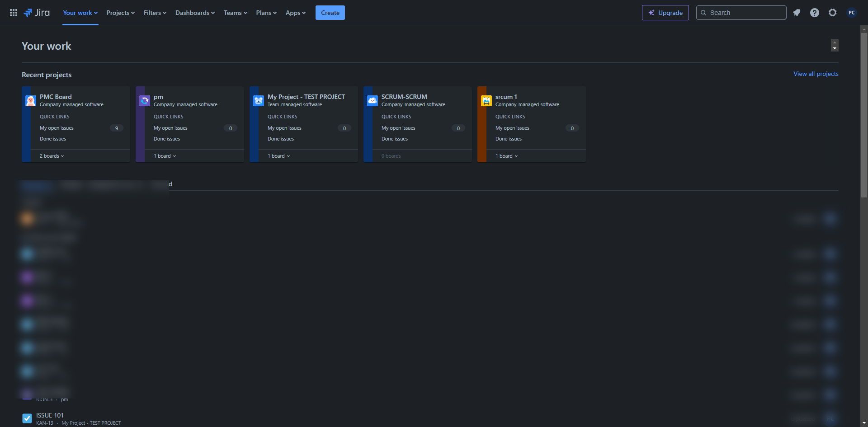
Task: Expand the 1 board dropdown on pm card
Action: pos(165,156)
